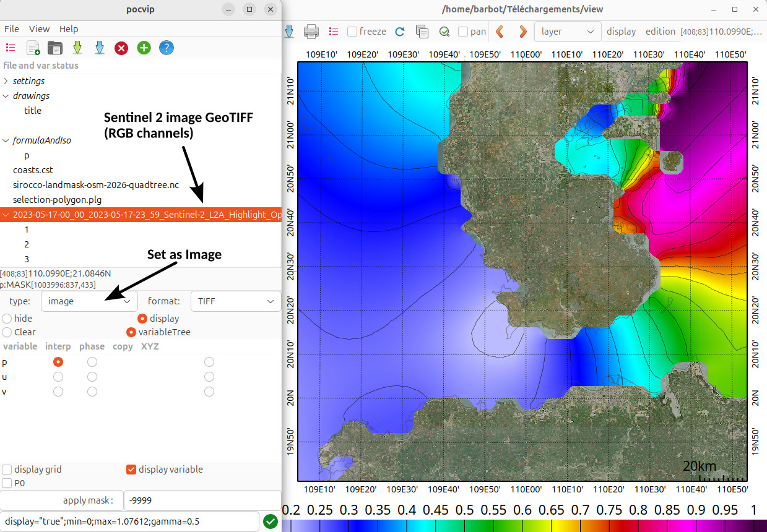Select the Clear radio button
The width and height of the screenshot is (767, 532).
point(7,332)
